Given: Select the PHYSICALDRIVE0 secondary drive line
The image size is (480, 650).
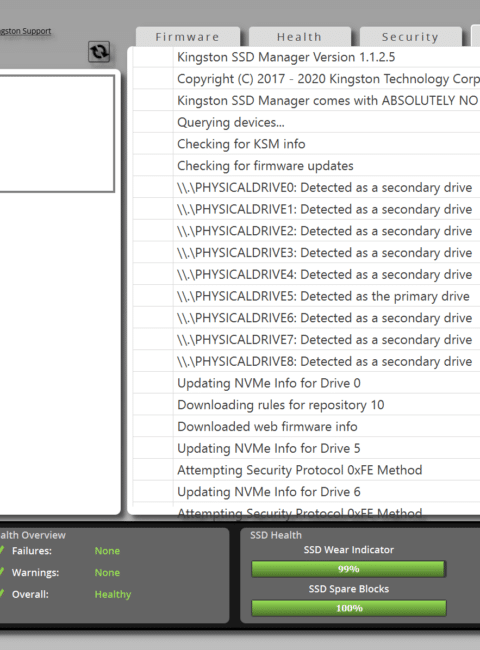Looking at the screenshot, I should point(306,187).
